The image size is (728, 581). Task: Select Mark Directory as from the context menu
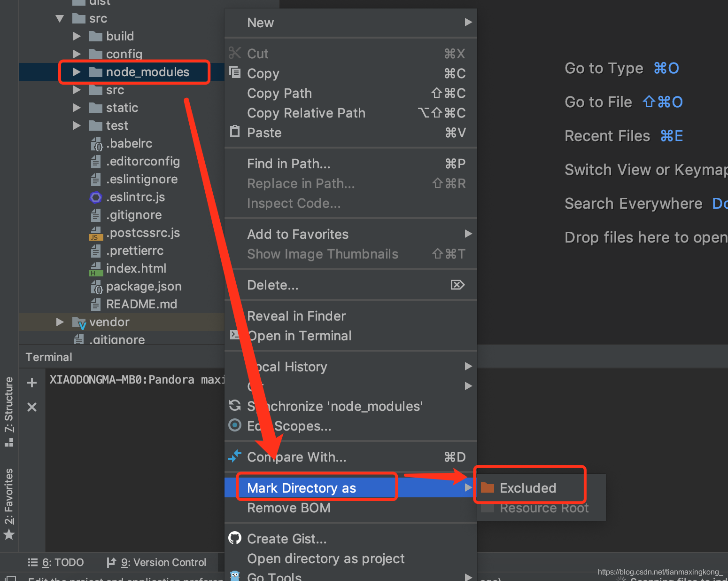coord(301,488)
